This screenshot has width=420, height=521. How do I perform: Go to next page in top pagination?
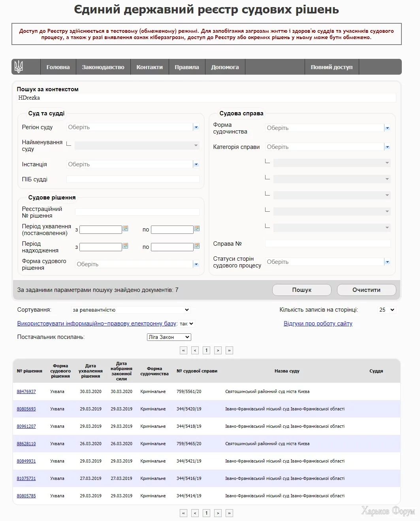(218, 350)
